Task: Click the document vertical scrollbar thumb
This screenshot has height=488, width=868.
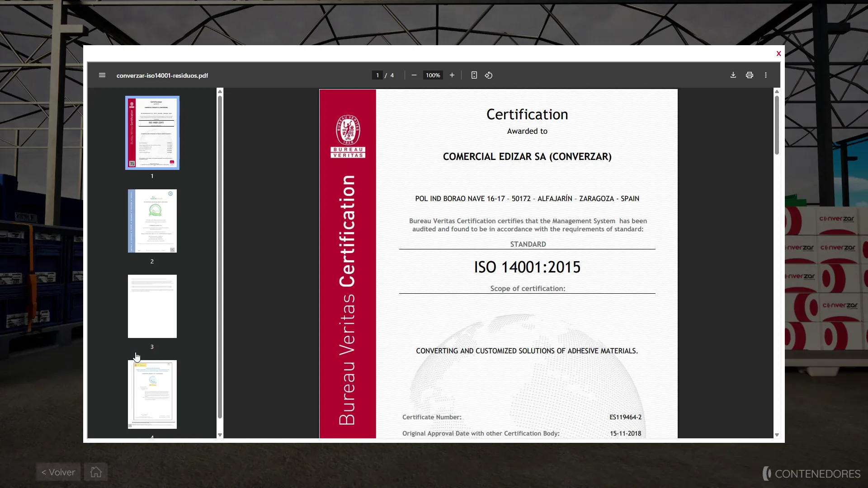Action: [x=777, y=125]
